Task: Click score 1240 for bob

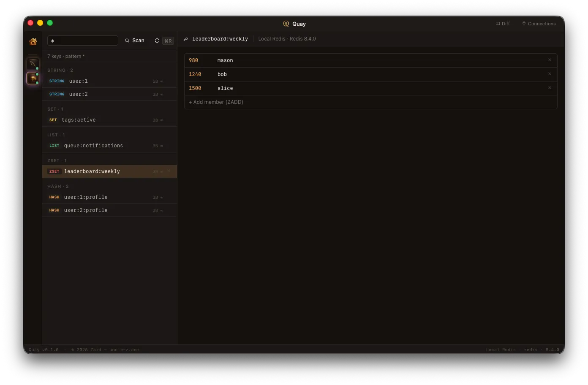Action: pyautogui.click(x=195, y=74)
